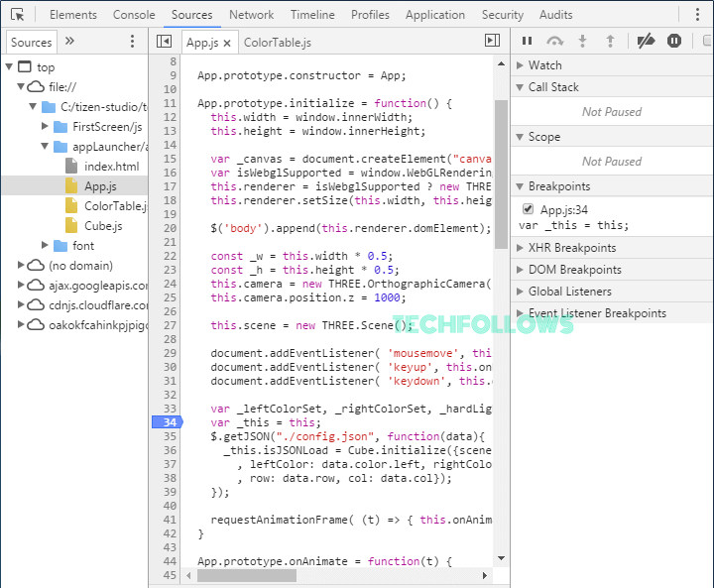Viewport: 714px width, 588px height.
Task: Deactivate all breakpoints
Action: [646, 41]
